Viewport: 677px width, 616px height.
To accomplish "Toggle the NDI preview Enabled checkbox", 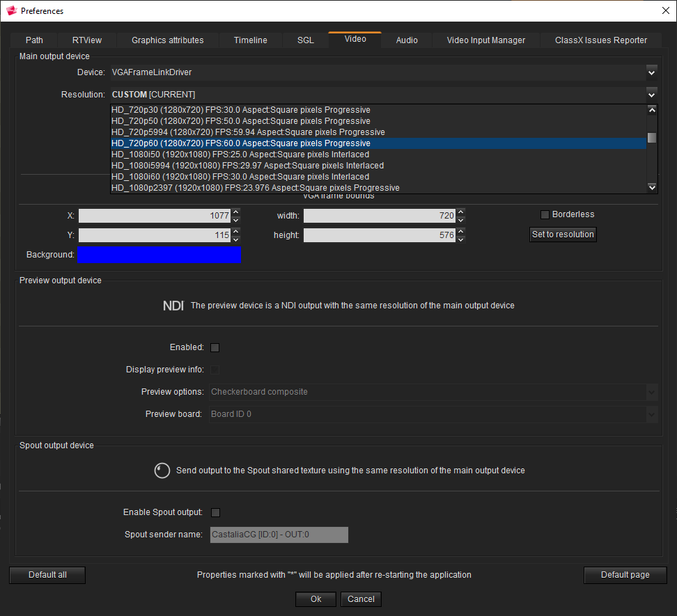I will (x=215, y=347).
